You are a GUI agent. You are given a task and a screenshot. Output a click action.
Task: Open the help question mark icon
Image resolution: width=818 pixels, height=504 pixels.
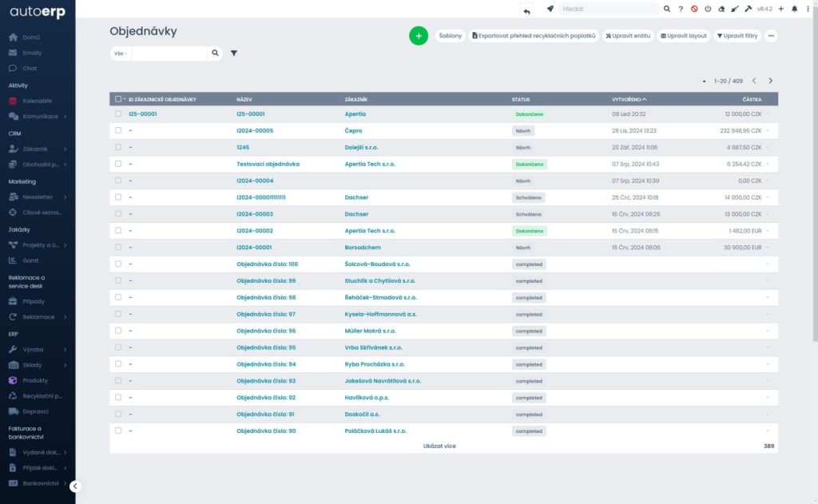coord(681,9)
